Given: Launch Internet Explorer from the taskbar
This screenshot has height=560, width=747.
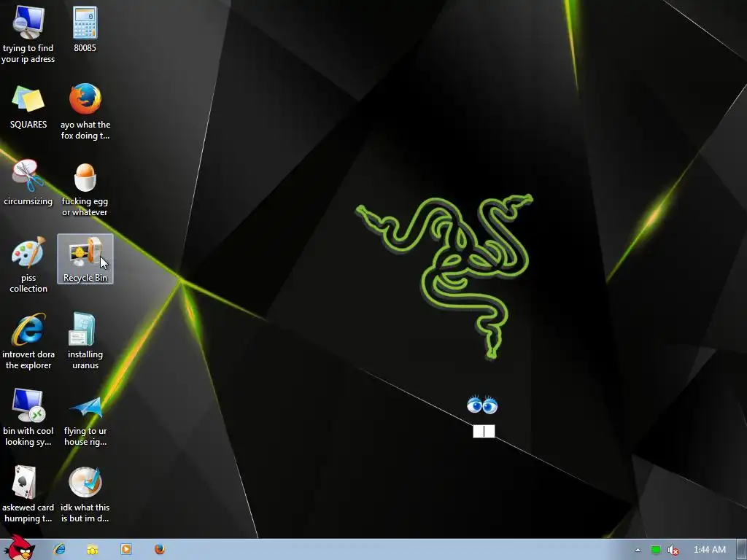Looking at the screenshot, I should [x=60, y=549].
